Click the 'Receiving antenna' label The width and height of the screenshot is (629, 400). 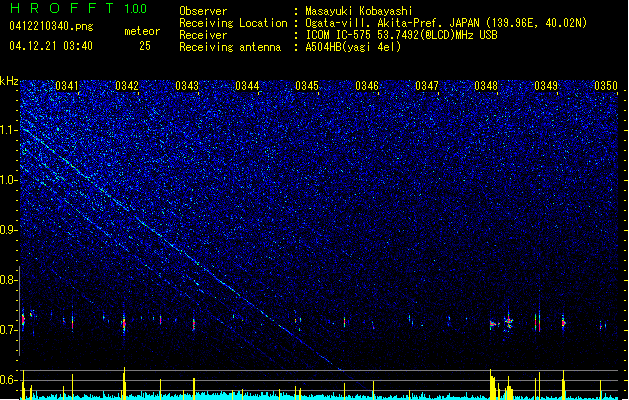[230, 47]
